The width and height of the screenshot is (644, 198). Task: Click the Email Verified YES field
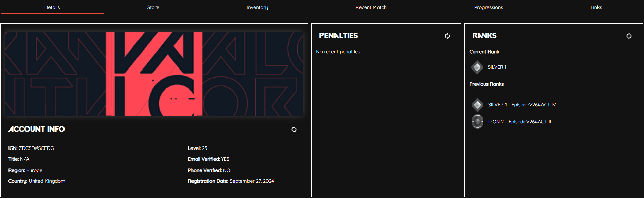(x=208, y=159)
